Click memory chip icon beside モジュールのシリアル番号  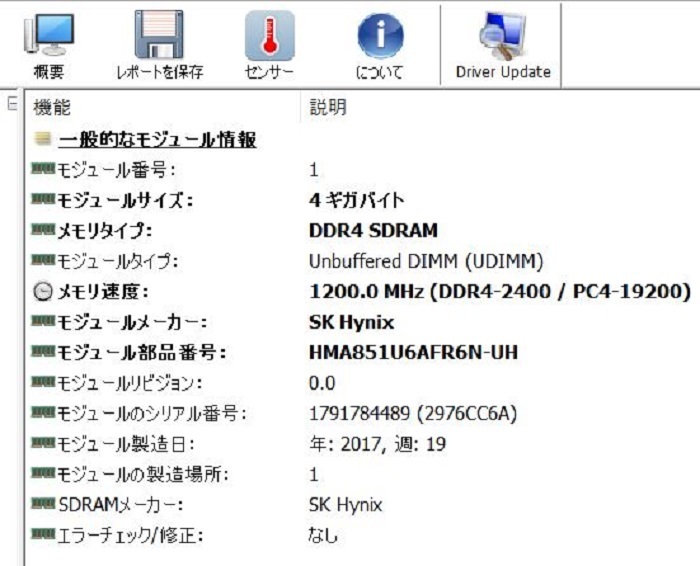[43, 412]
